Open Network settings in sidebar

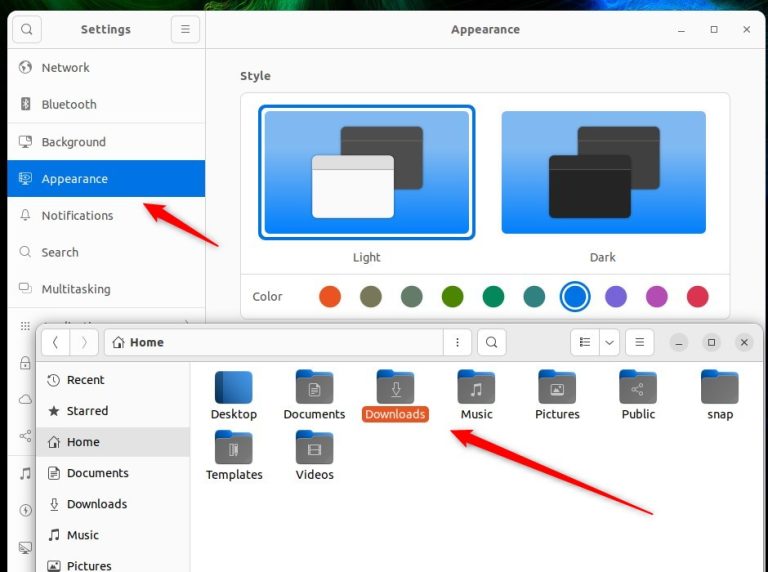tap(106, 68)
